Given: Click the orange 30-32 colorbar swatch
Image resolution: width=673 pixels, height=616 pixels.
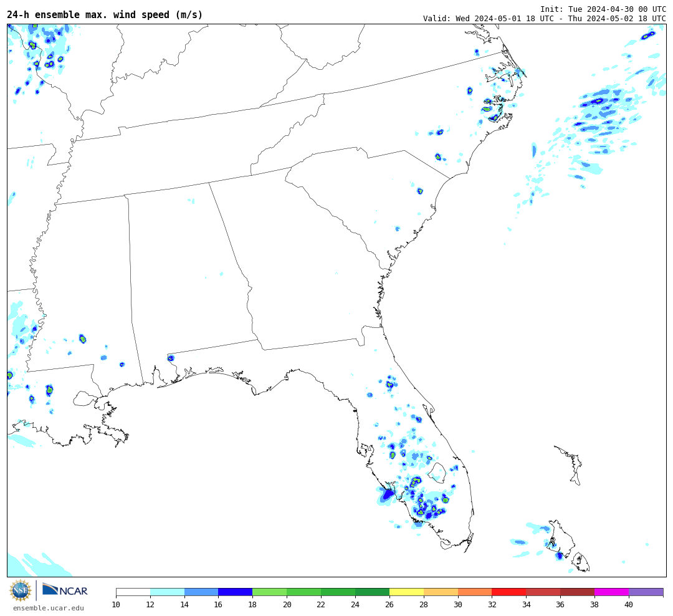Looking at the screenshot, I should point(475,592).
